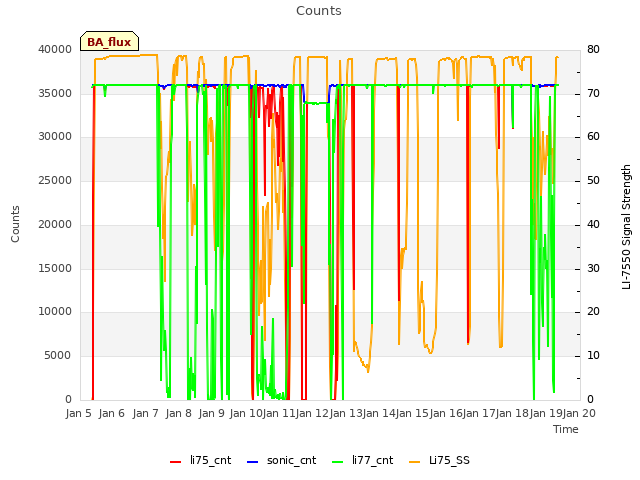The image size is (640, 480).
Task: Toggle li75_cnt series in legend
Action: (x=200, y=461)
